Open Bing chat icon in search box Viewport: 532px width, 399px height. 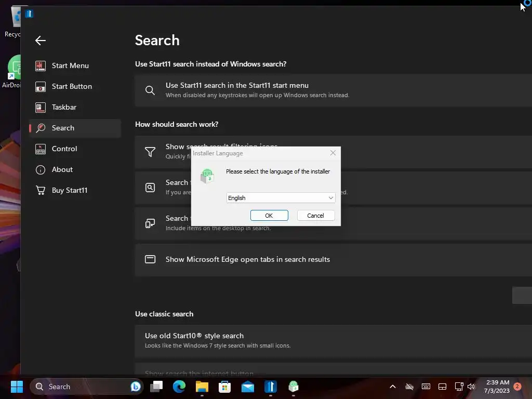click(x=136, y=387)
